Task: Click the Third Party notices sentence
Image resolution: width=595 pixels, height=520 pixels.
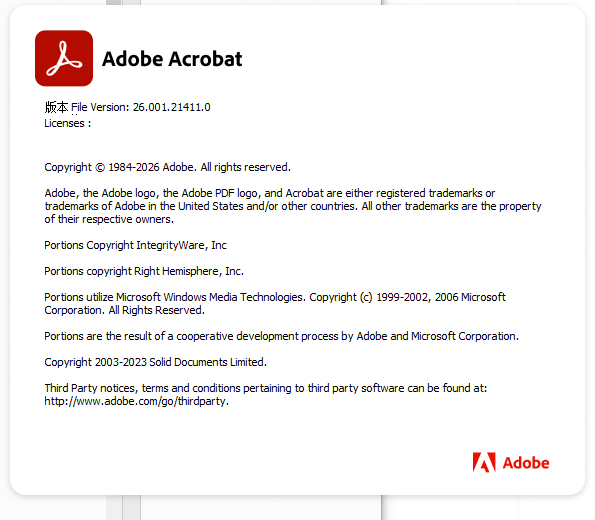Action: pyautogui.click(x=266, y=388)
